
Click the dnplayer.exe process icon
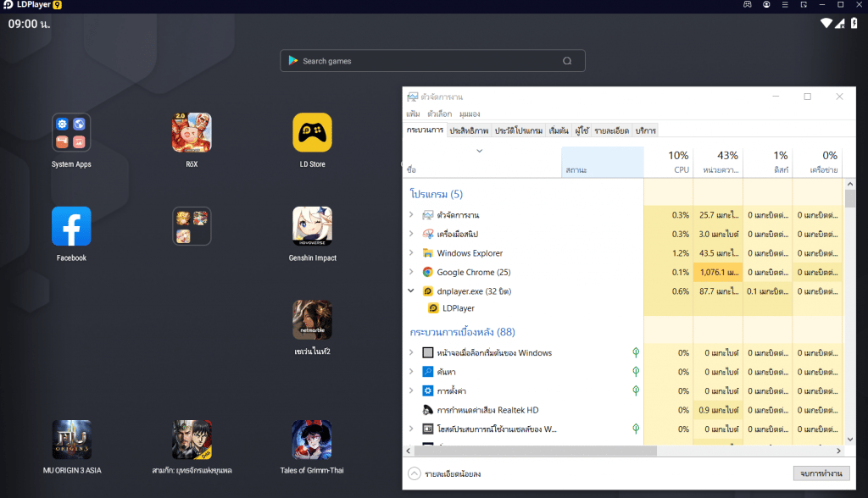click(427, 291)
